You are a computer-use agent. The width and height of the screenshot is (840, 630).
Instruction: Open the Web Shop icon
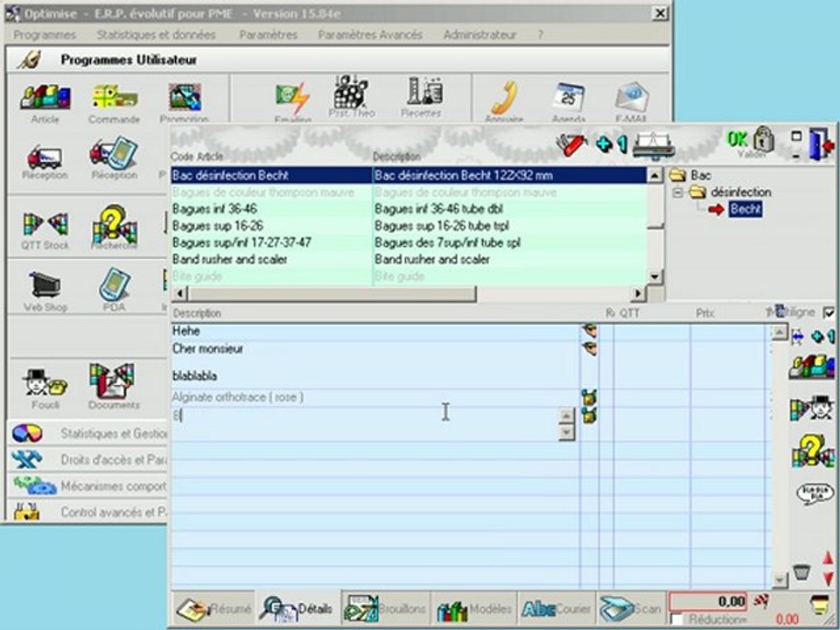[45, 285]
